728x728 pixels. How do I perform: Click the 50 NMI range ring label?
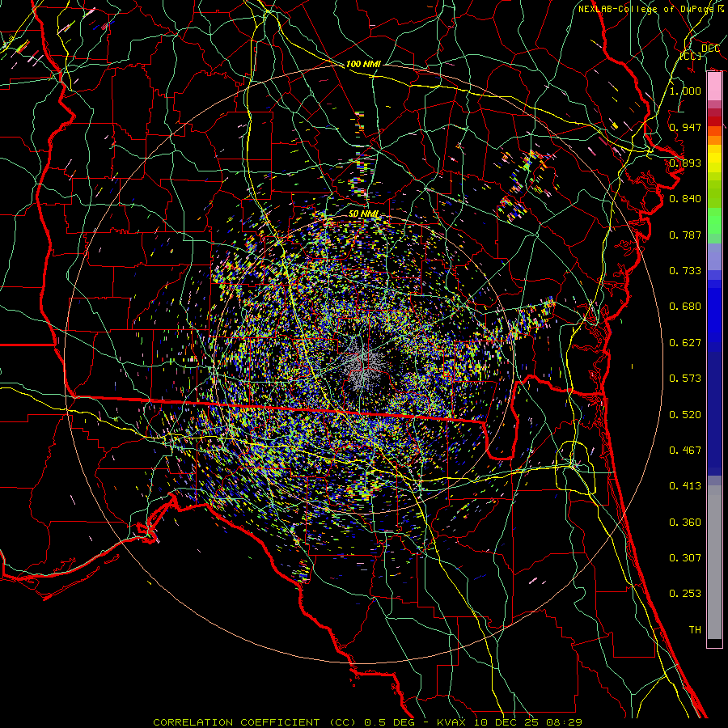pos(364,214)
